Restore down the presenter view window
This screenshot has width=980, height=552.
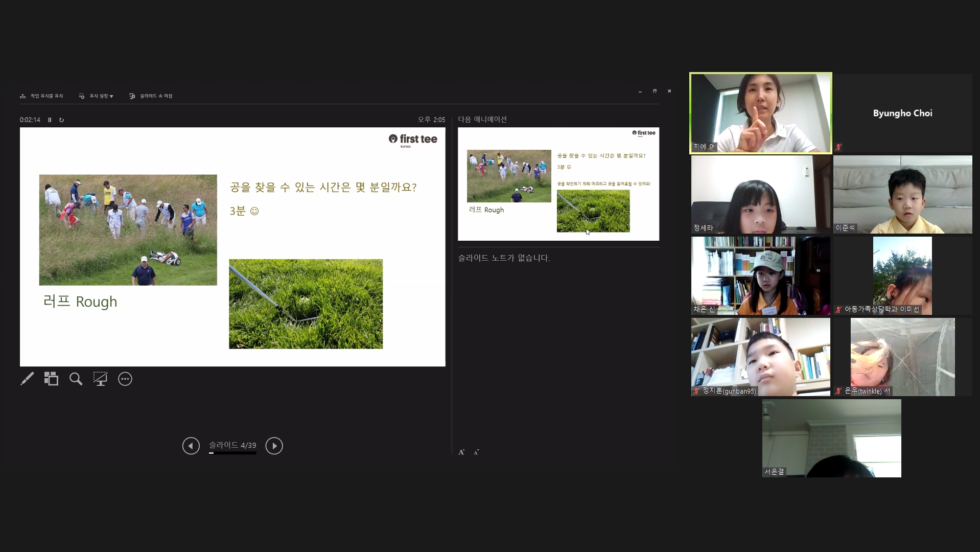tap(655, 91)
